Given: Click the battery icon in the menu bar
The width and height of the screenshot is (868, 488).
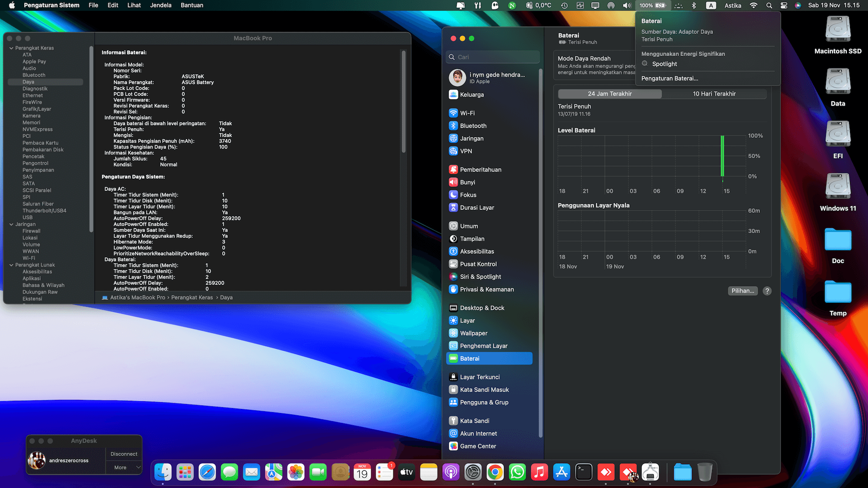Looking at the screenshot, I should coord(652,5).
